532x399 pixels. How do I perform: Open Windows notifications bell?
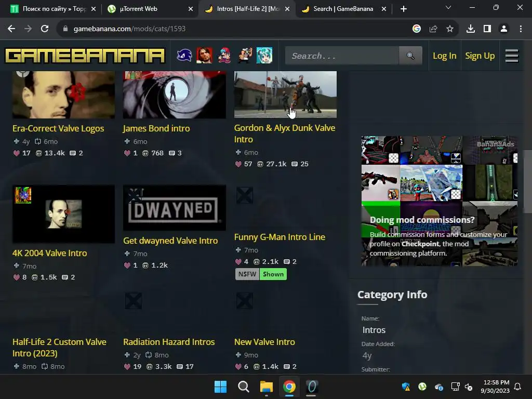(518, 387)
